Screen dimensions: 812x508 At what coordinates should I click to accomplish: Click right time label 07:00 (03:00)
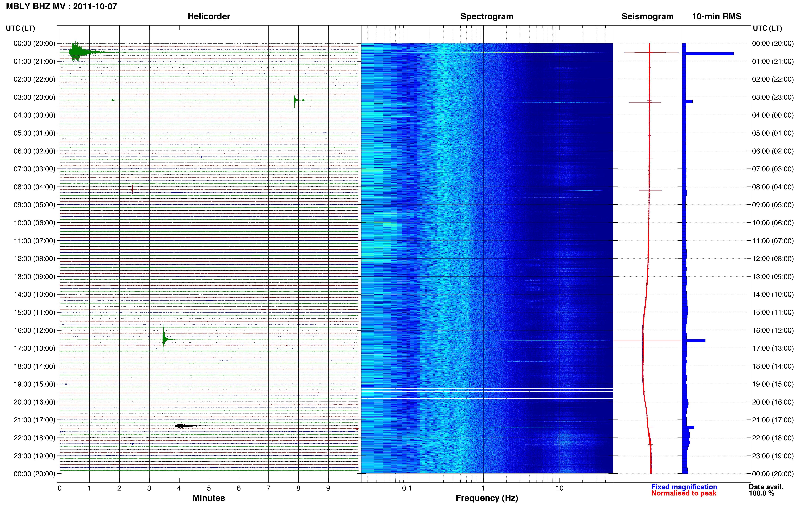(x=773, y=169)
